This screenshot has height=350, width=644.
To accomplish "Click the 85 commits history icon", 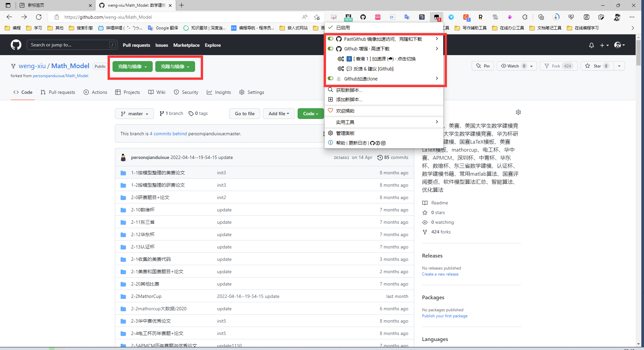I will [380, 158].
